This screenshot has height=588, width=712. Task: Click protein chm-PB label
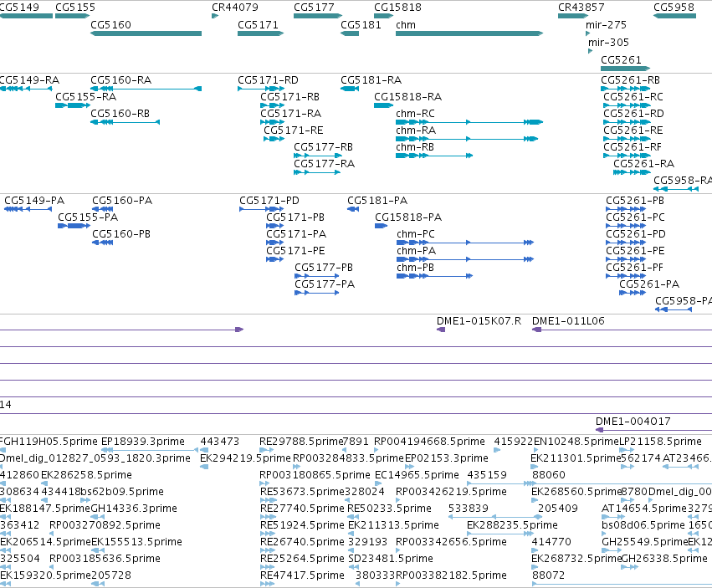click(415, 268)
